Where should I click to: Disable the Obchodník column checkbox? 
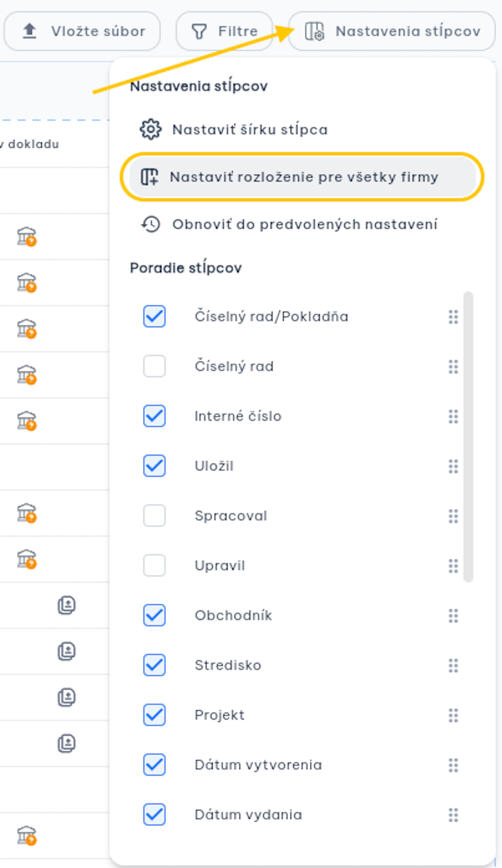click(x=154, y=615)
